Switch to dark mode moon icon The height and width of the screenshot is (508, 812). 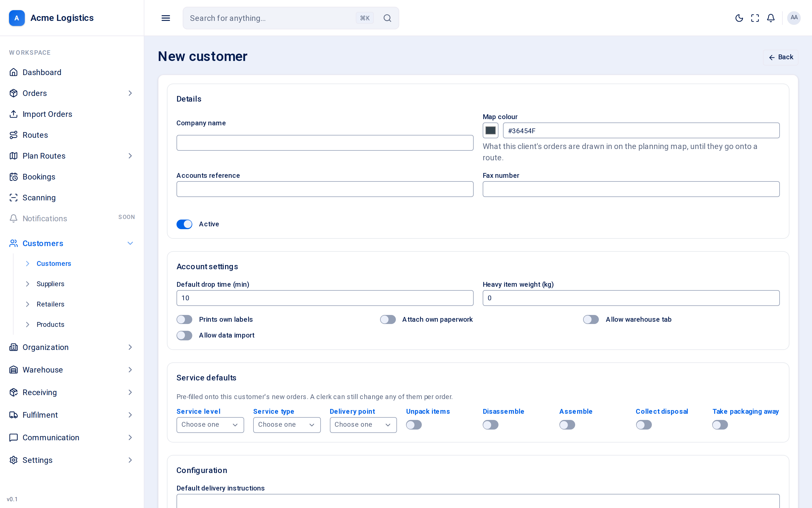(739, 18)
